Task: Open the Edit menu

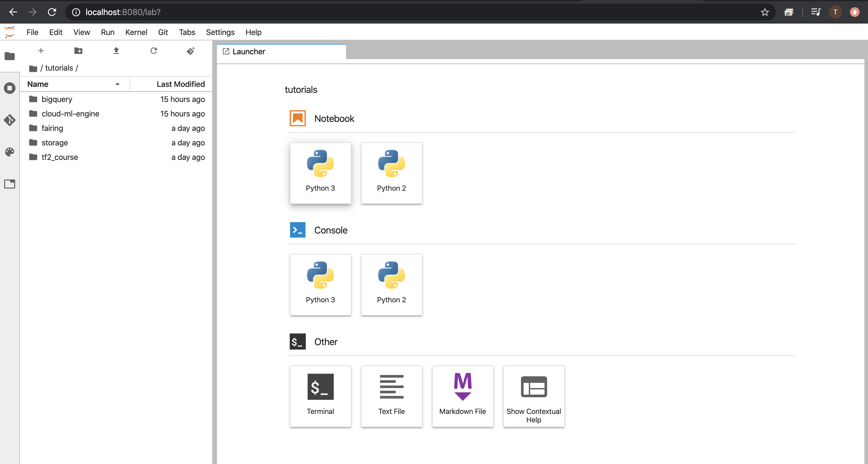Action: [55, 32]
